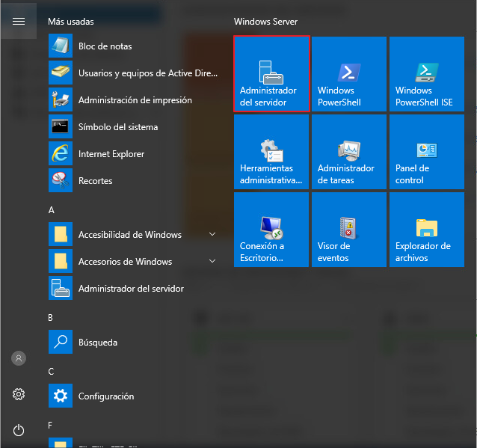
Task: Open Bloc de notas from most used
Action: coord(105,46)
